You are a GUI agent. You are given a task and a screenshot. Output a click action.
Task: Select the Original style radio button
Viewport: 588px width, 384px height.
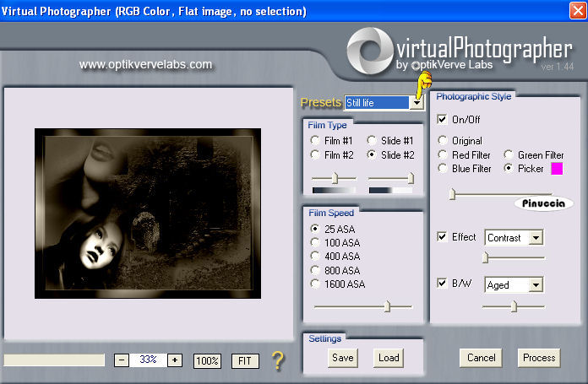tap(443, 140)
